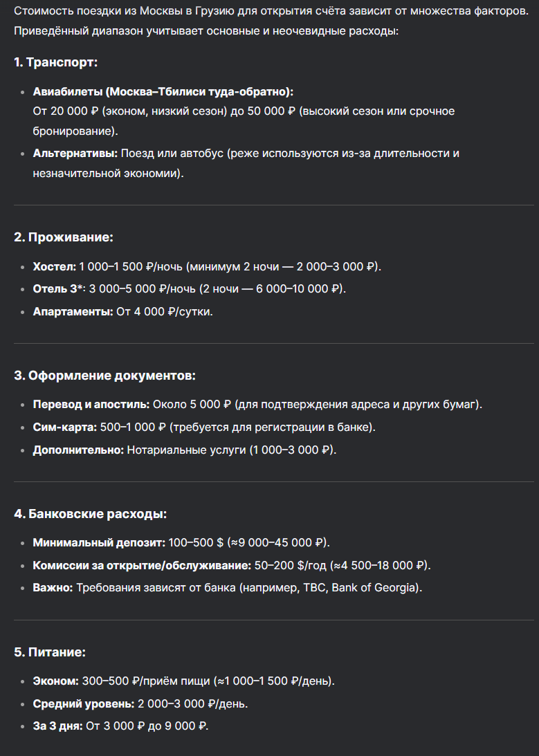
Task: Click the bold 'Альтернативы:' label
Action: 75,154
